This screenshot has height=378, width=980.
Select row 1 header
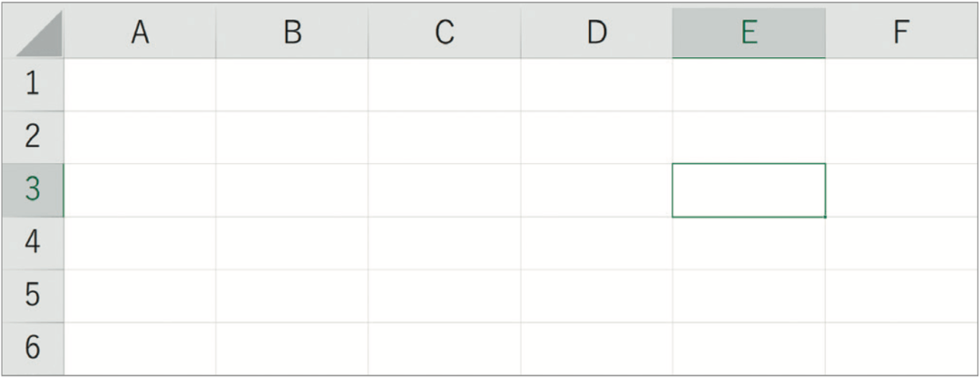click(x=33, y=85)
